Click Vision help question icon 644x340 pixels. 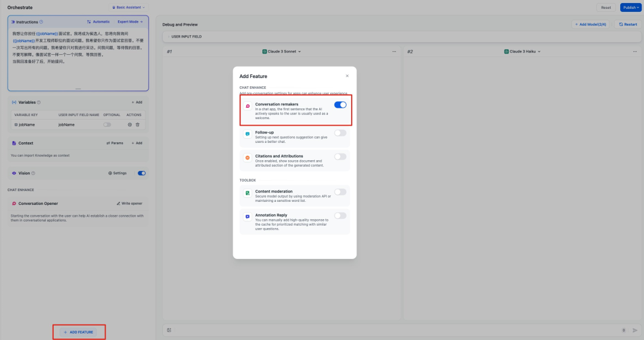click(33, 173)
